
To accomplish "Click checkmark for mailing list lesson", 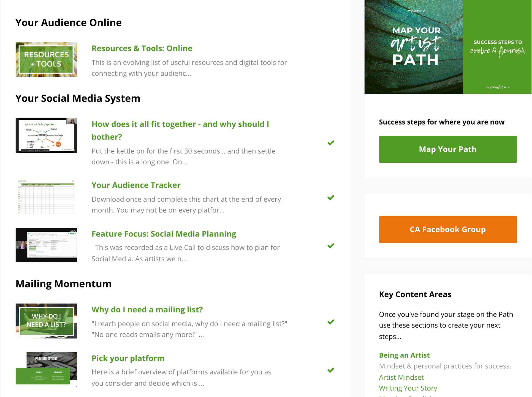I will (331, 322).
